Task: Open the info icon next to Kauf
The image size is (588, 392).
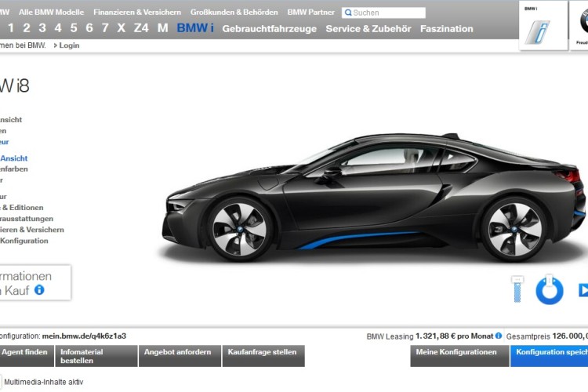Action: tap(39, 290)
